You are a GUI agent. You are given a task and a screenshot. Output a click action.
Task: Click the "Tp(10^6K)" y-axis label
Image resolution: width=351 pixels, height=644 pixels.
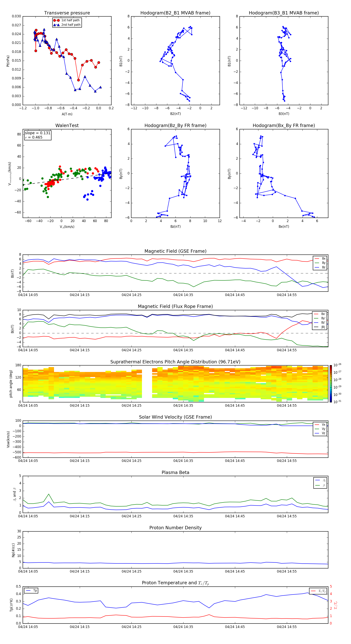click(11, 605)
